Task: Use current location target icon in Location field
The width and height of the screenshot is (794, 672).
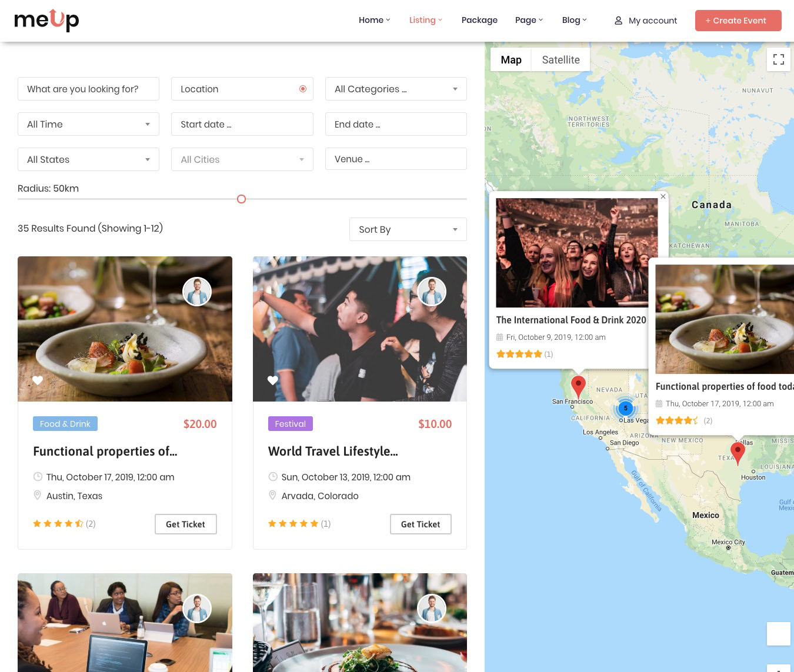Action: point(303,89)
